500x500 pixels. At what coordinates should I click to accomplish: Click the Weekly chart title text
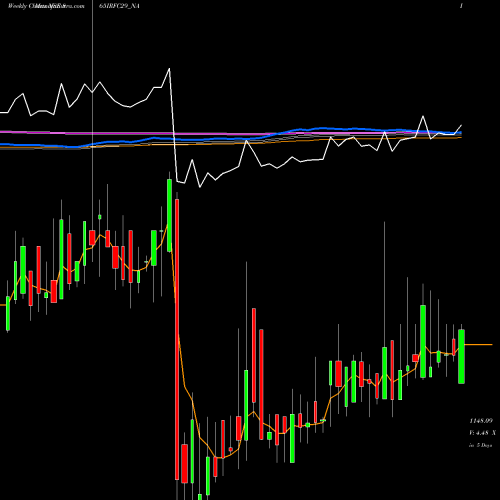tap(46, 6)
